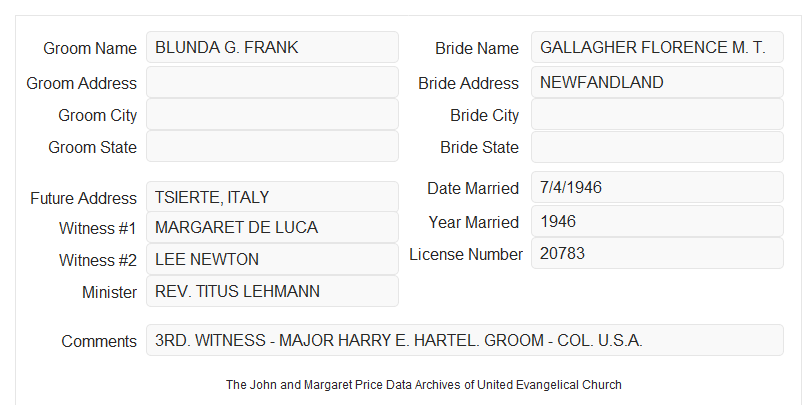Focus the Witness #2 field LEE NEWTON
The height and width of the screenshot is (405, 805).
[x=272, y=259]
